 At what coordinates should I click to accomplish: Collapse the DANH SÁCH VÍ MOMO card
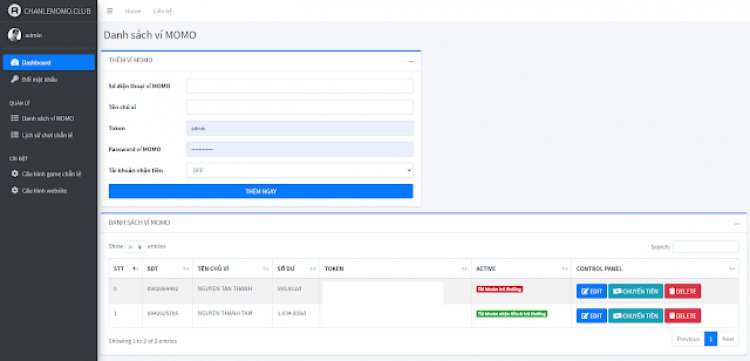coord(737,223)
